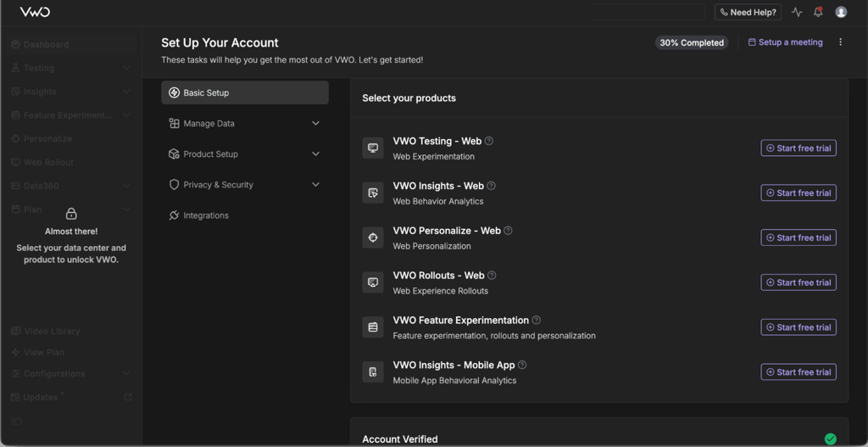
Task: Click the VWO Testing - Web monitor icon
Action: click(373, 148)
